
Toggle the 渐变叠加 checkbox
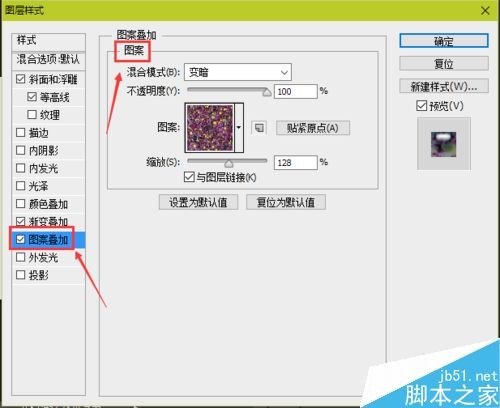pyautogui.click(x=21, y=221)
